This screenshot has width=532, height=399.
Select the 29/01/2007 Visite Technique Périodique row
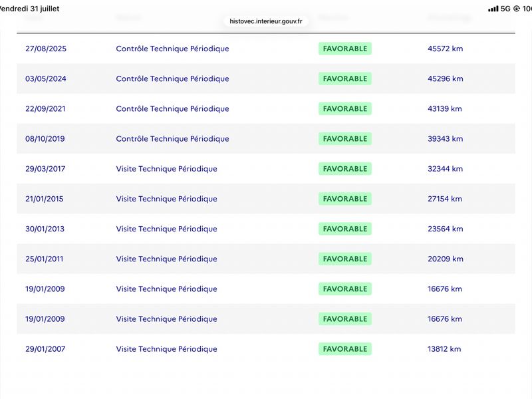point(266,348)
